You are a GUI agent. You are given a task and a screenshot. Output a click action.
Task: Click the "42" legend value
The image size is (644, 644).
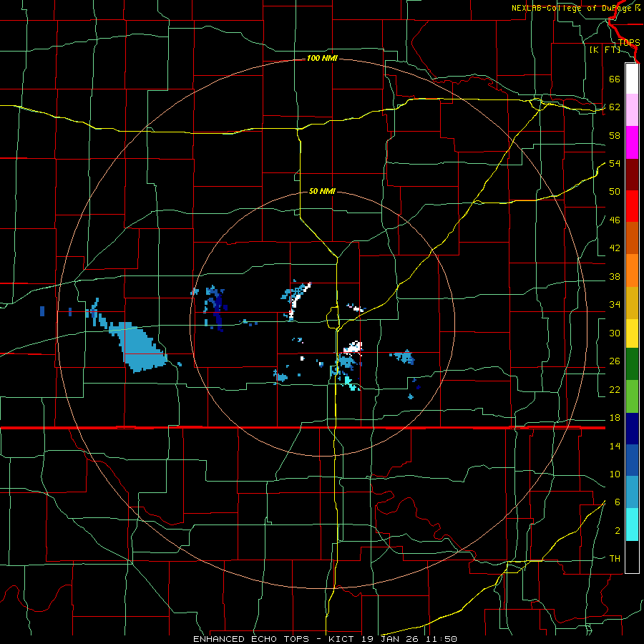(615, 248)
